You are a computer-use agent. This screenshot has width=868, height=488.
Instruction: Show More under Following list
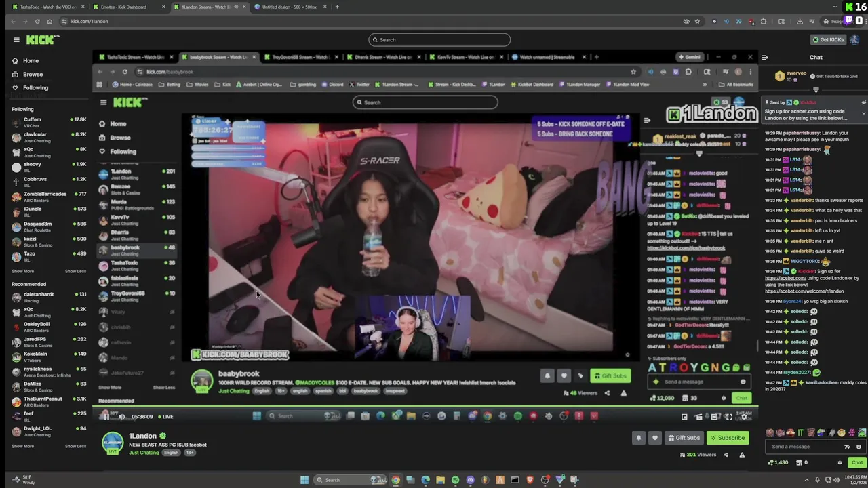point(22,271)
